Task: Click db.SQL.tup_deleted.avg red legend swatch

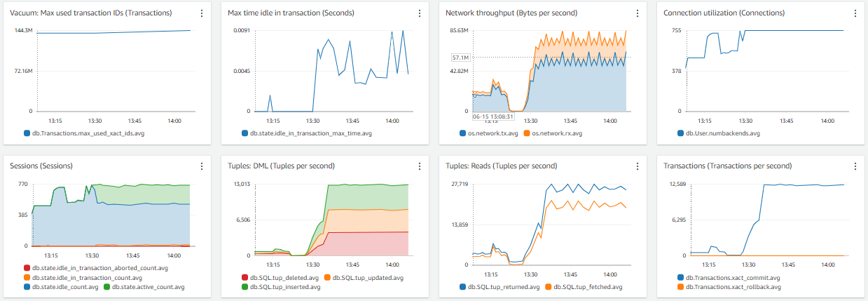Action: pyautogui.click(x=245, y=278)
